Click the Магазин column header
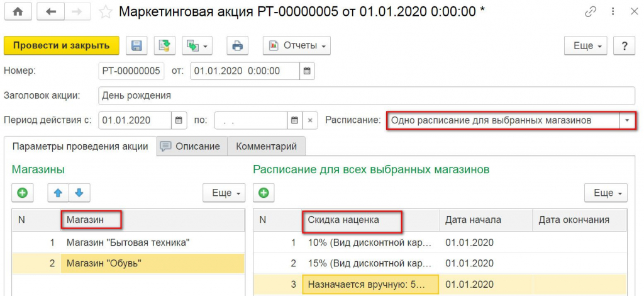Screen dimensions: 644x296 pyautogui.click(x=152, y=220)
